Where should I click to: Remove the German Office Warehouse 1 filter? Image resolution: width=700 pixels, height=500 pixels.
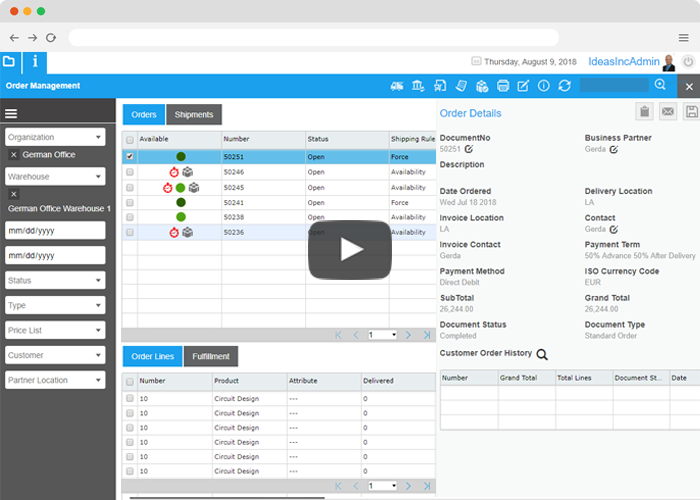click(x=14, y=194)
